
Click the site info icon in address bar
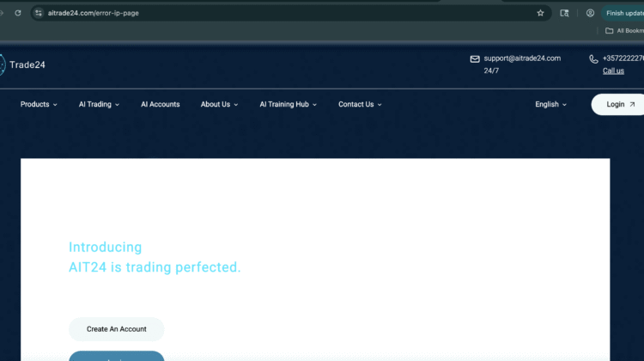pos(39,13)
